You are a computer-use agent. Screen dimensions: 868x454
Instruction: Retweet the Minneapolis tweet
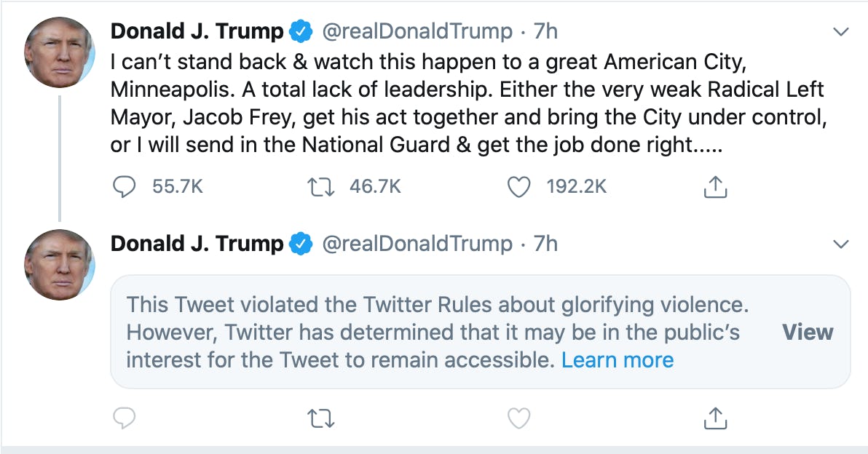coord(320,187)
